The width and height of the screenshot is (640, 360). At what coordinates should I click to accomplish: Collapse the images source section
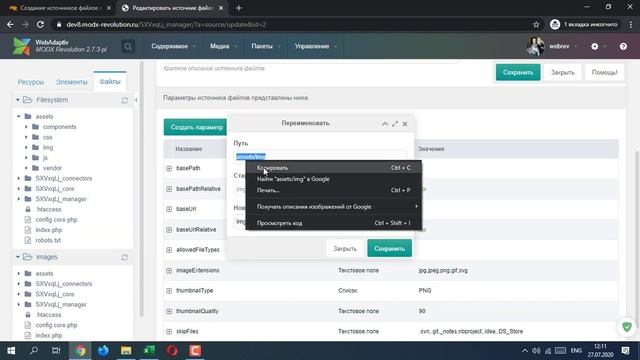(18, 257)
